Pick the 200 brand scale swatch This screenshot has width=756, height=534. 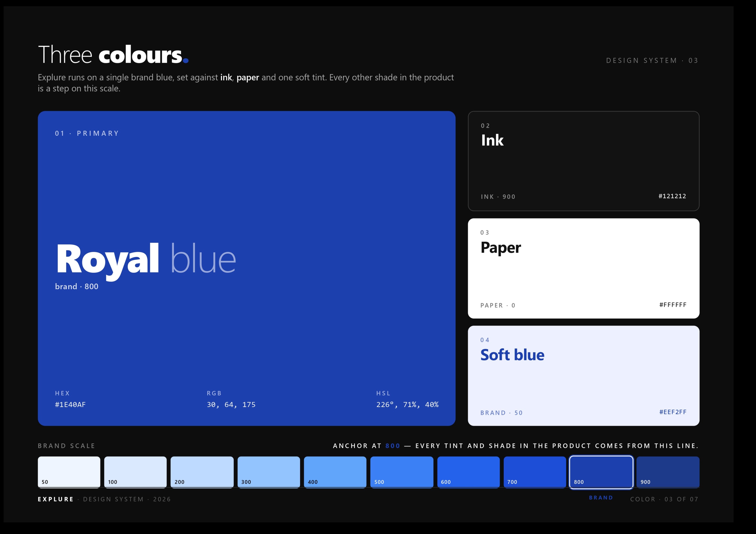(x=202, y=472)
